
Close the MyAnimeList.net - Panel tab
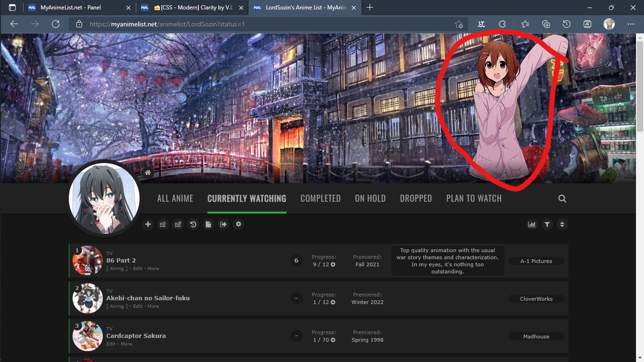coord(129,8)
